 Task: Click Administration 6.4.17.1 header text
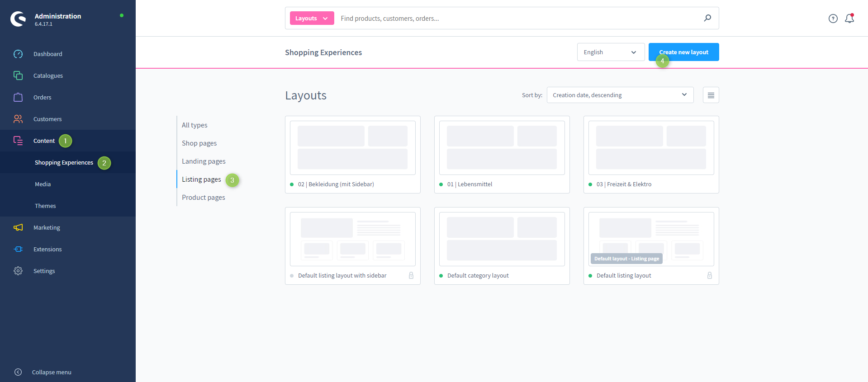coord(58,19)
